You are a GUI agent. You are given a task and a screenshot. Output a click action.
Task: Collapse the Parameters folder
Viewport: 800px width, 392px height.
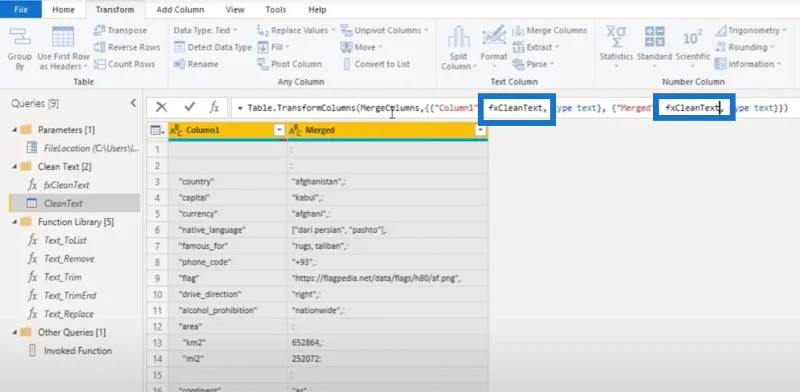(x=14, y=130)
